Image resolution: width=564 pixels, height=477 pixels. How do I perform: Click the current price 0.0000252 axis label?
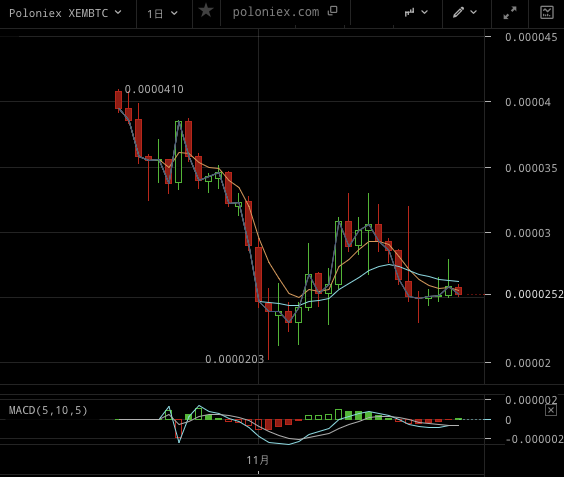[x=534, y=295]
